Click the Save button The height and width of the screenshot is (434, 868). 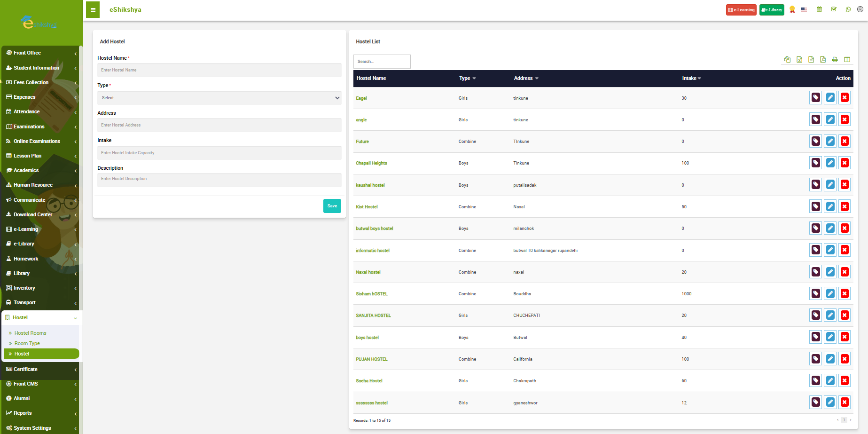point(332,206)
